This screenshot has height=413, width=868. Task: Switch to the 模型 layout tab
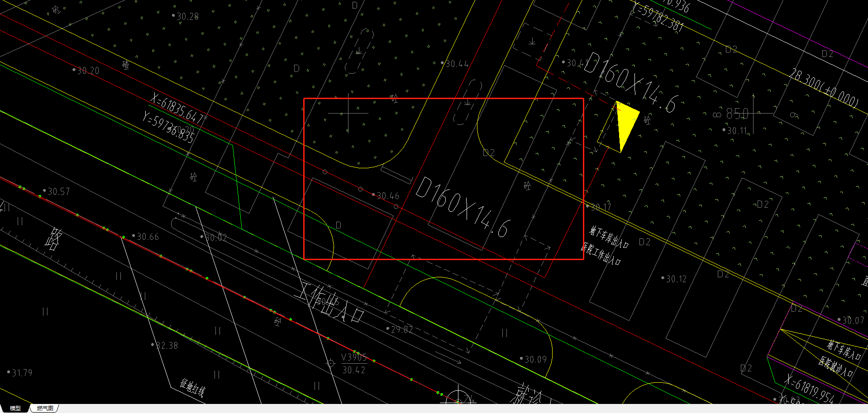(x=15, y=408)
